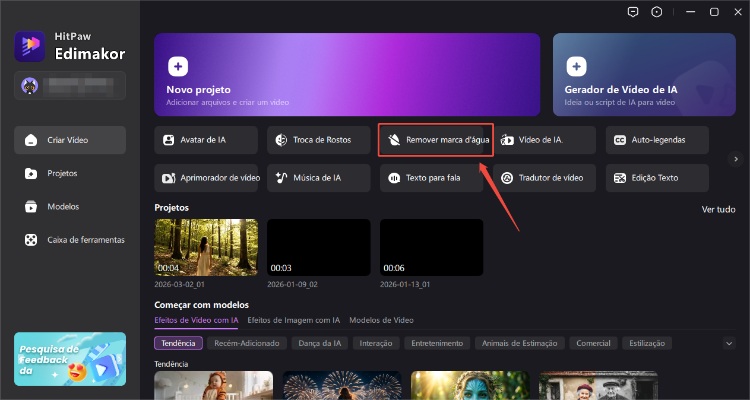This screenshot has height=400, width=750.
Task: Select the Interação filter chip
Action: tap(376, 343)
